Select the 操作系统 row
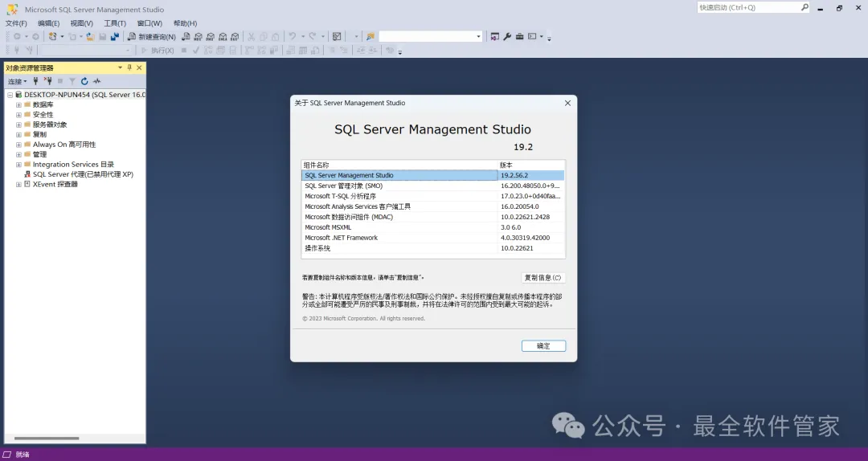Viewport: 868px width, 461px height. [x=433, y=248]
